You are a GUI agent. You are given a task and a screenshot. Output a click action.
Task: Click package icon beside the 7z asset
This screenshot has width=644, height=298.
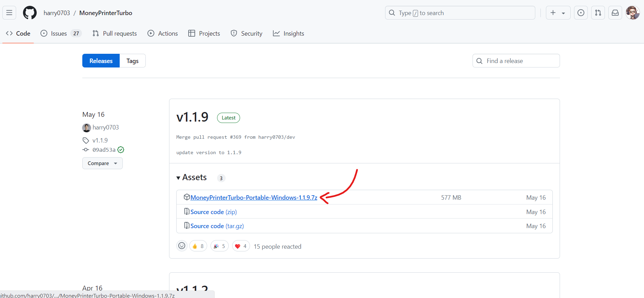pos(187,197)
